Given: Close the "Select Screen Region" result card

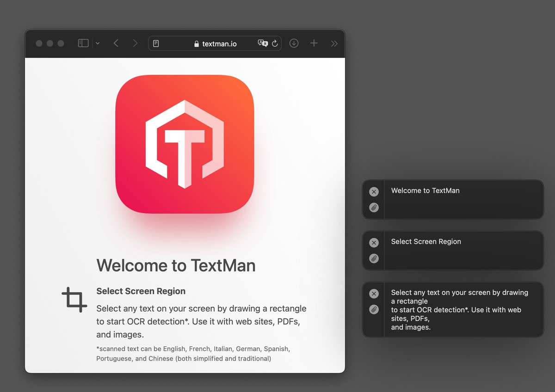Looking at the screenshot, I should 374,243.
